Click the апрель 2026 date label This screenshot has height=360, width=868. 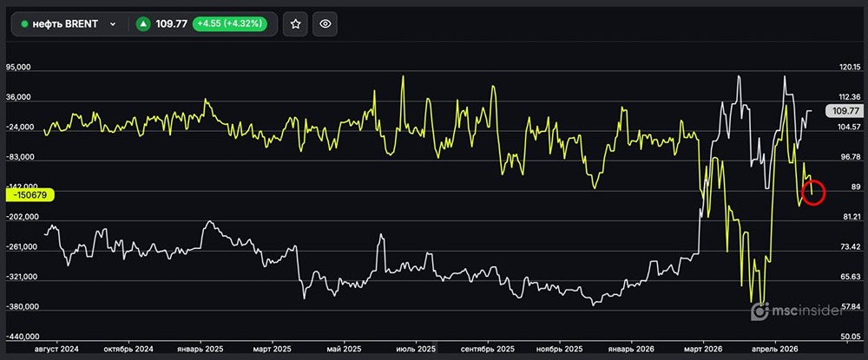pyautogui.click(x=774, y=350)
